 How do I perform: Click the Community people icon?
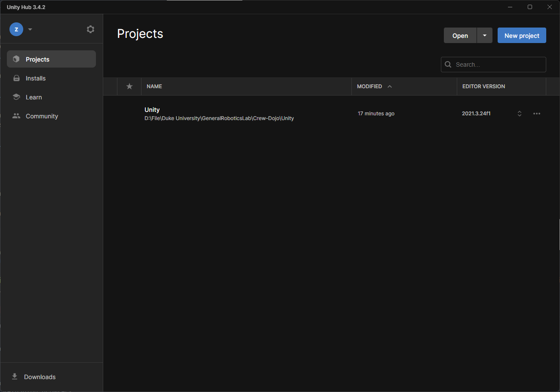tap(16, 116)
